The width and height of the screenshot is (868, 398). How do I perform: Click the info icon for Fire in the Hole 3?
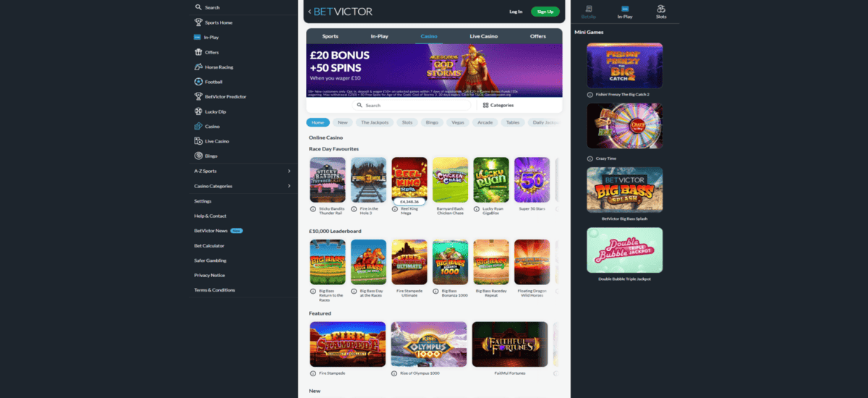[354, 208]
